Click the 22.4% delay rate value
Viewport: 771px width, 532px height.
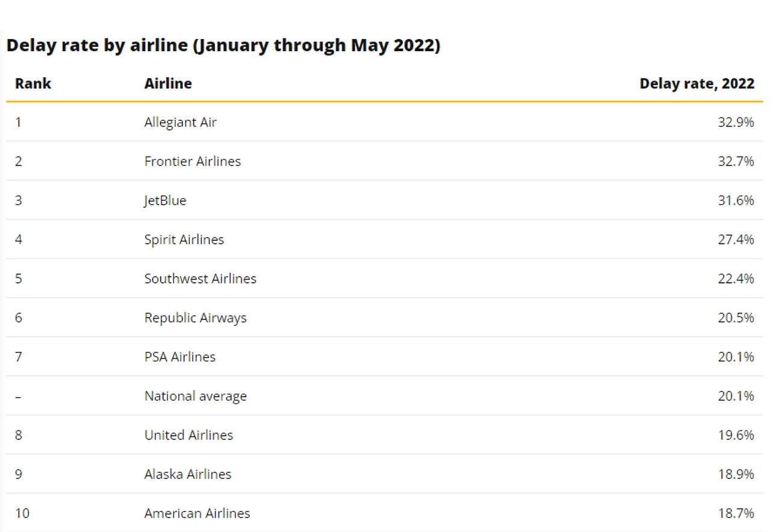click(735, 279)
